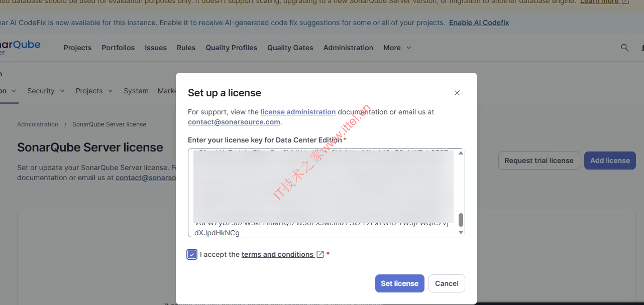644x305 pixels.
Task: Click the SonarQube logo
Action: [x=20, y=47]
